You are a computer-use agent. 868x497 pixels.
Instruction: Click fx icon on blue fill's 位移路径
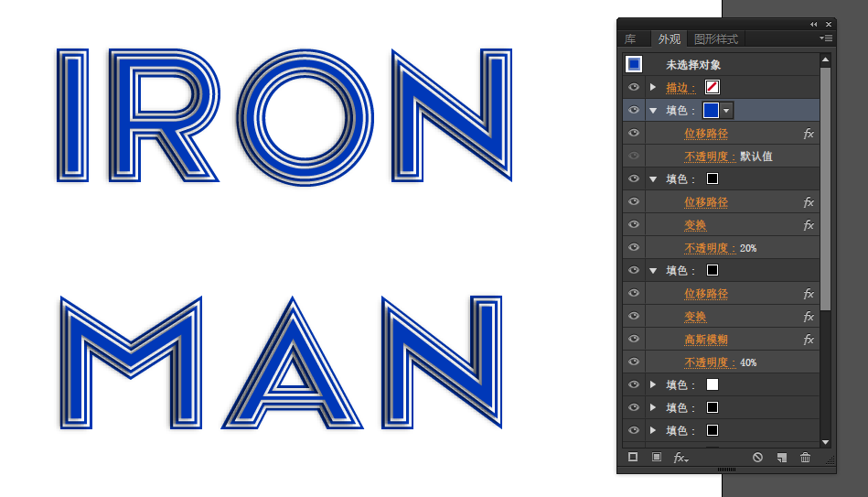(809, 134)
